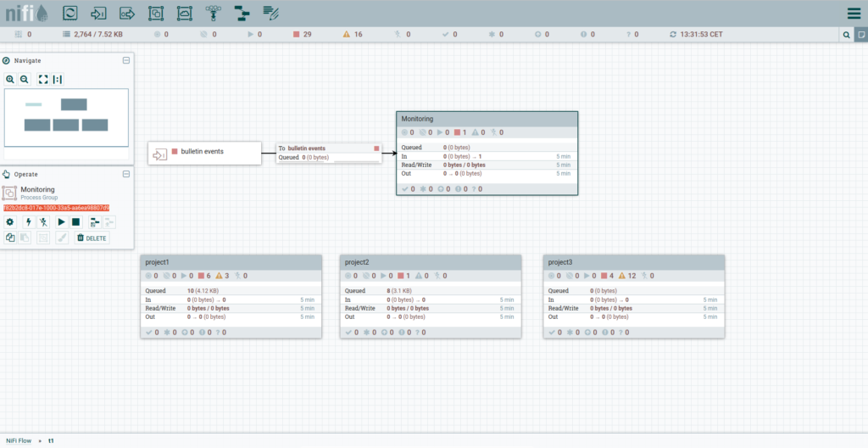Screen dimensions: 868x448
Task: Select the Funnel toolbar icon
Action: 213,13
